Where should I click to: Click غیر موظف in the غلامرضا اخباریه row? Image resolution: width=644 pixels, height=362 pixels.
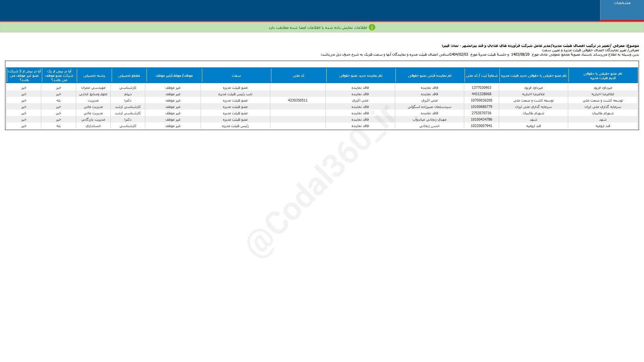(x=173, y=94)
